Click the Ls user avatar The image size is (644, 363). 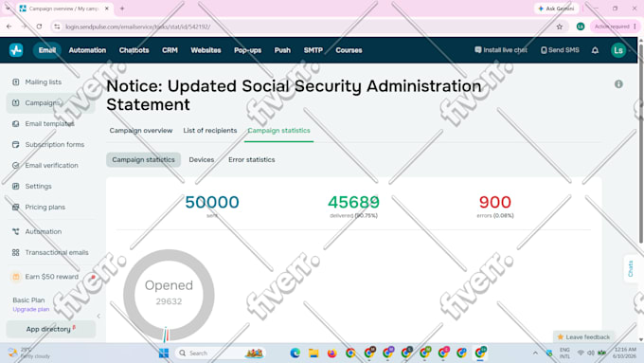(x=618, y=50)
